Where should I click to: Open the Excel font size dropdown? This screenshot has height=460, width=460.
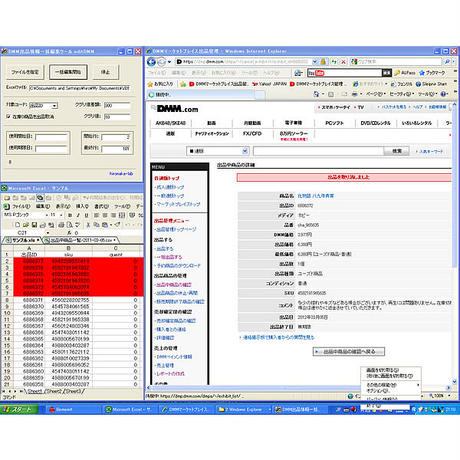pos(61,215)
